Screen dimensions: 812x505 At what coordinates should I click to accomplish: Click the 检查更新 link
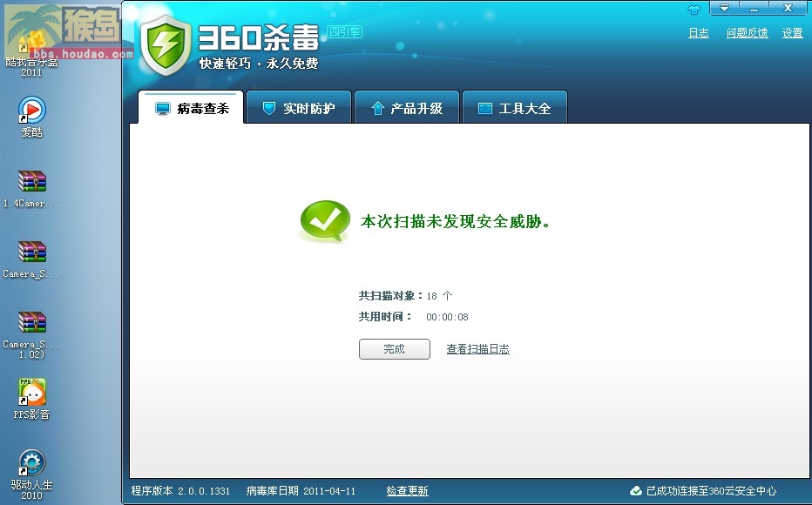point(407,490)
